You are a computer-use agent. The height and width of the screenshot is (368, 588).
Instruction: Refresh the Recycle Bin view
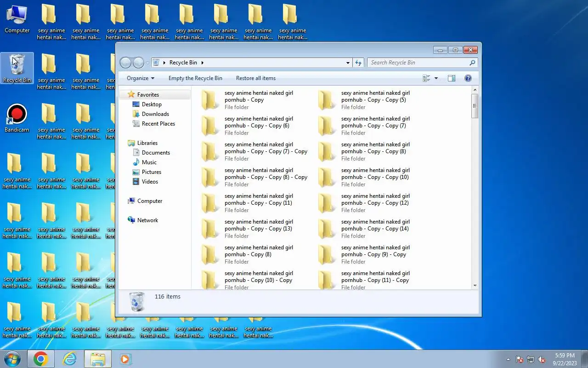click(358, 63)
